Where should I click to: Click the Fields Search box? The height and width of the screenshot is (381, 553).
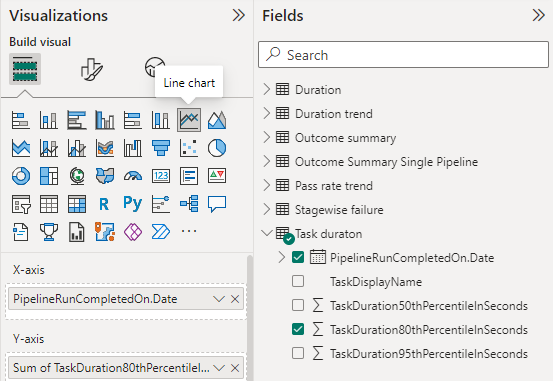tap(403, 55)
